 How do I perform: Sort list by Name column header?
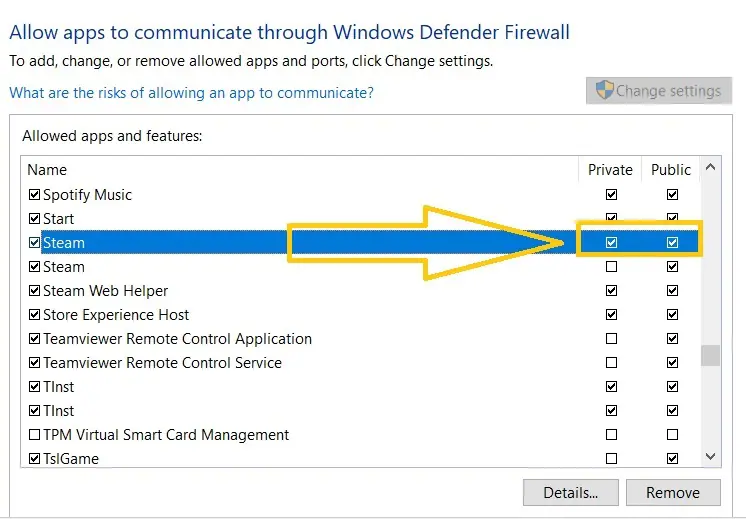pos(47,170)
